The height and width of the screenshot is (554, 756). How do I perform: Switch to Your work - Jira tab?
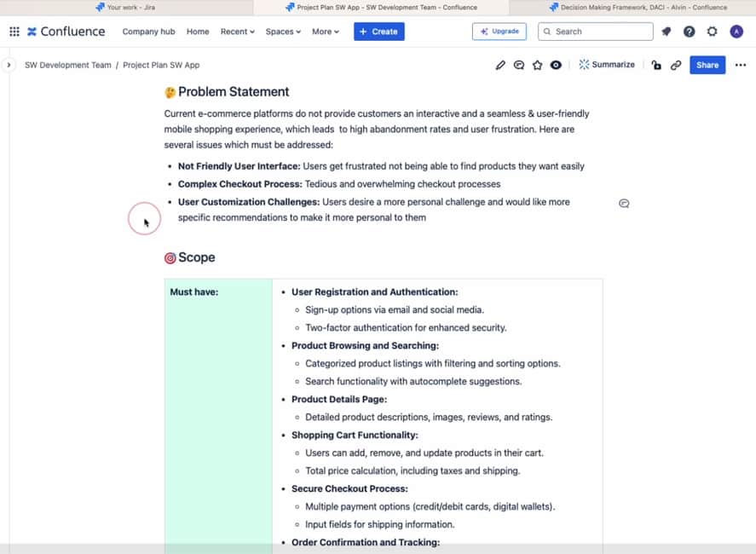[125, 7]
